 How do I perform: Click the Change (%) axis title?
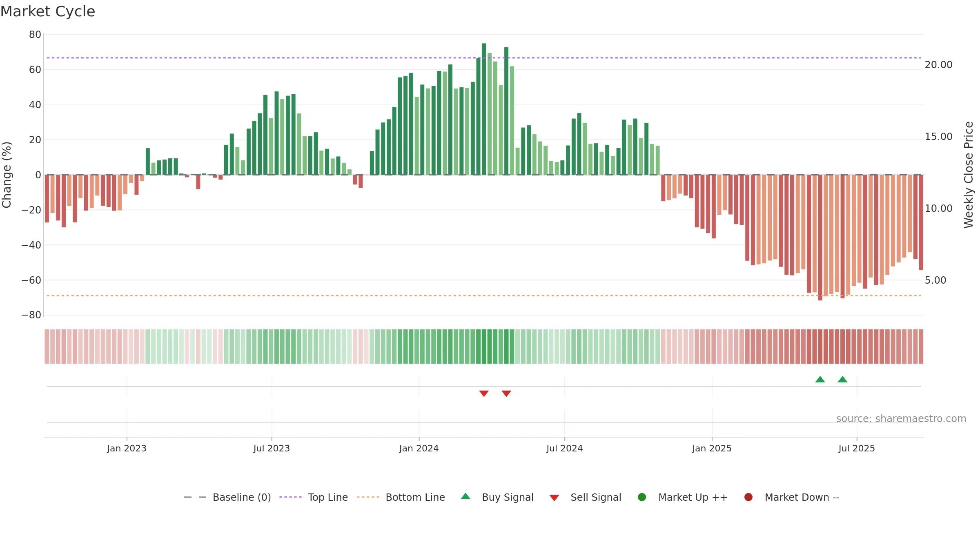(x=7, y=175)
